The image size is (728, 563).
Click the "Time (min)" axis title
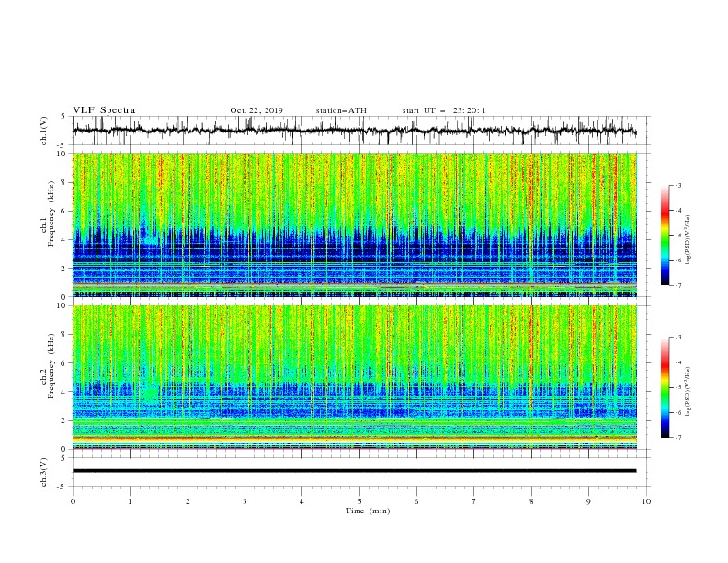tap(368, 511)
